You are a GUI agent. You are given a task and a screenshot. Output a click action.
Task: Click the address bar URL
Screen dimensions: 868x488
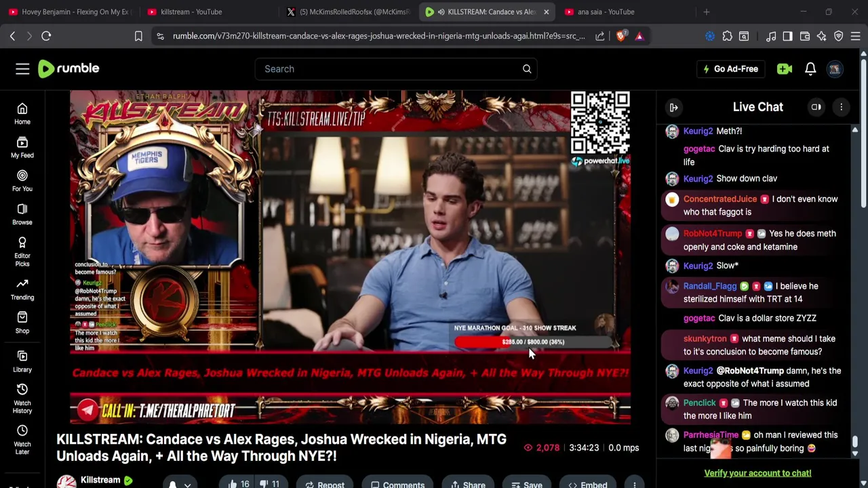click(x=378, y=36)
